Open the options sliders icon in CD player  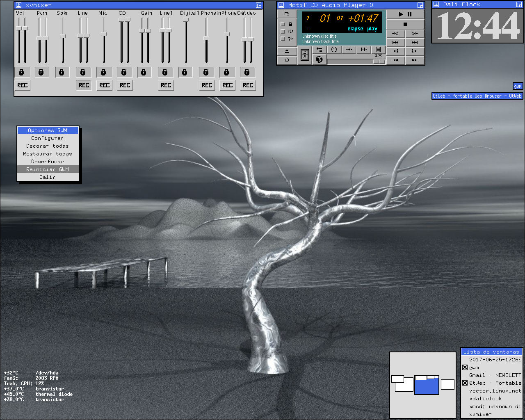(x=319, y=50)
